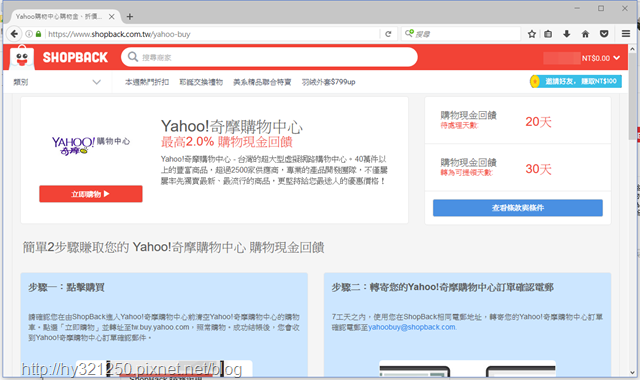Viewport: 640px width, 380px height.
Task: Click the blue 查看條款與條件 button
Action: point(518,208)
